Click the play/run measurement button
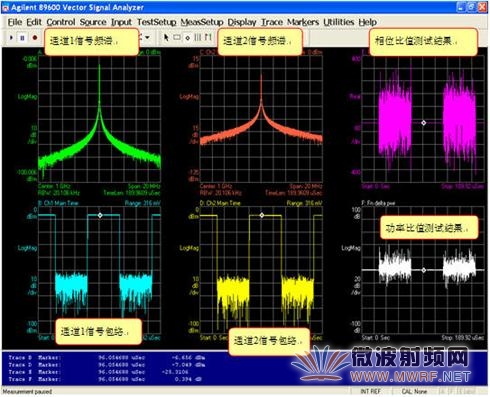This screenshot has width=490, height=397. point(11,38)
